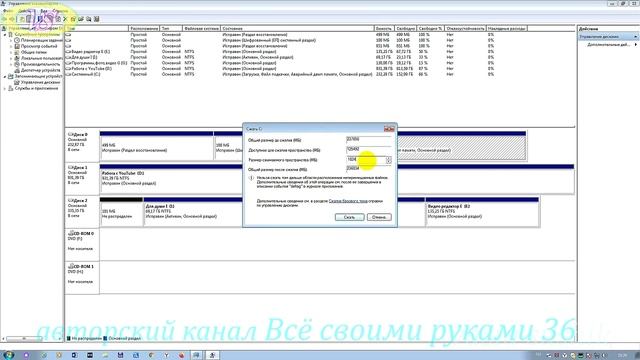The height and width of the screenshot is (360, 640).
Task: Sort by the Состояние column header
Action: coord(297,29)
